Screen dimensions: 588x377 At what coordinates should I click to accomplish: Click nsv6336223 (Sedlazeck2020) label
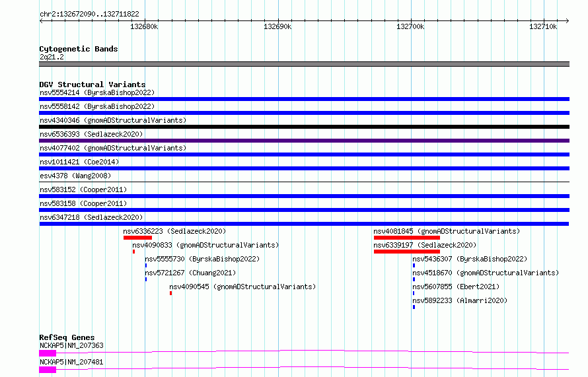click(174, 231)
